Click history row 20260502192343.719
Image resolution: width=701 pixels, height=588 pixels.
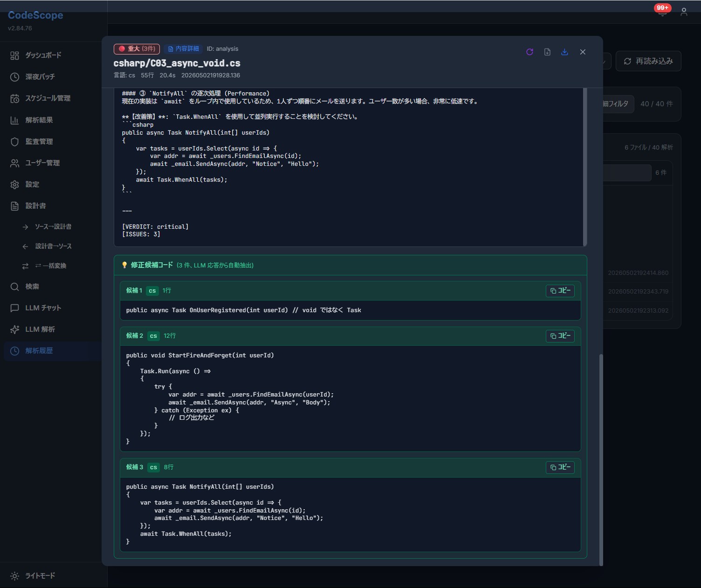point(638,292)
